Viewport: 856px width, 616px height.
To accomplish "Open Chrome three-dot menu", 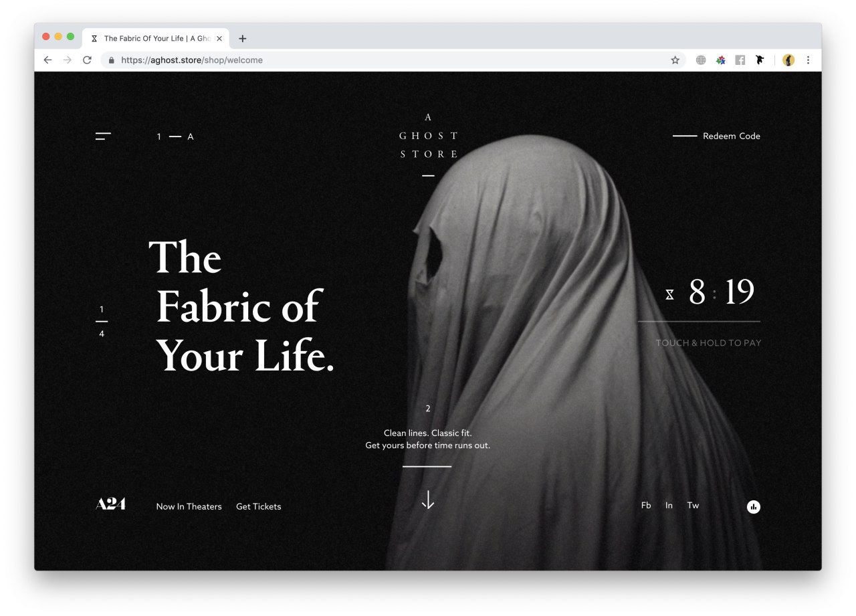I will pyautogui.click(x=808, y=60).
